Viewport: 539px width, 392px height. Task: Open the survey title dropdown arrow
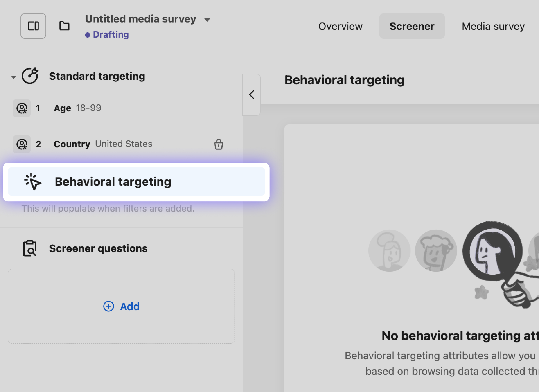(x=207, y=20)
